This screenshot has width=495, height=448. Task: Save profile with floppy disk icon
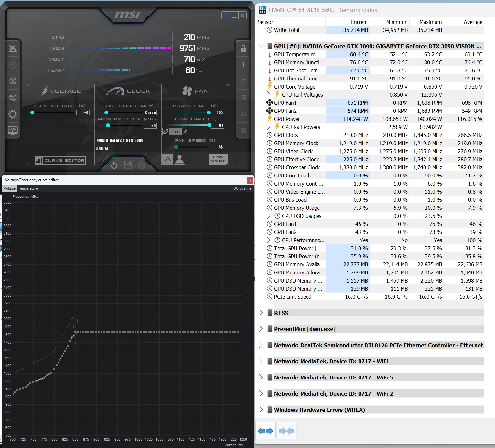point(128,165)
